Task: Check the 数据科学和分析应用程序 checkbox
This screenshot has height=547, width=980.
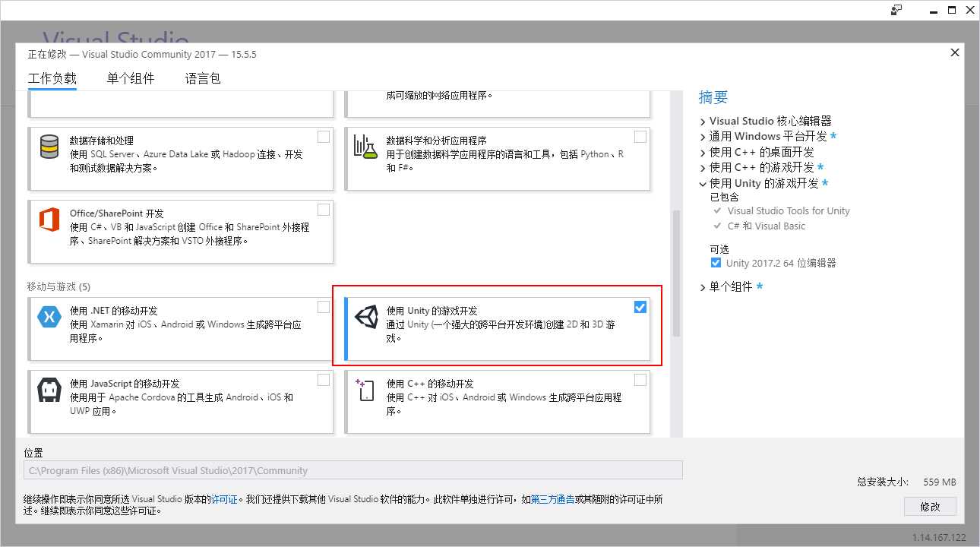Action: 640,137
